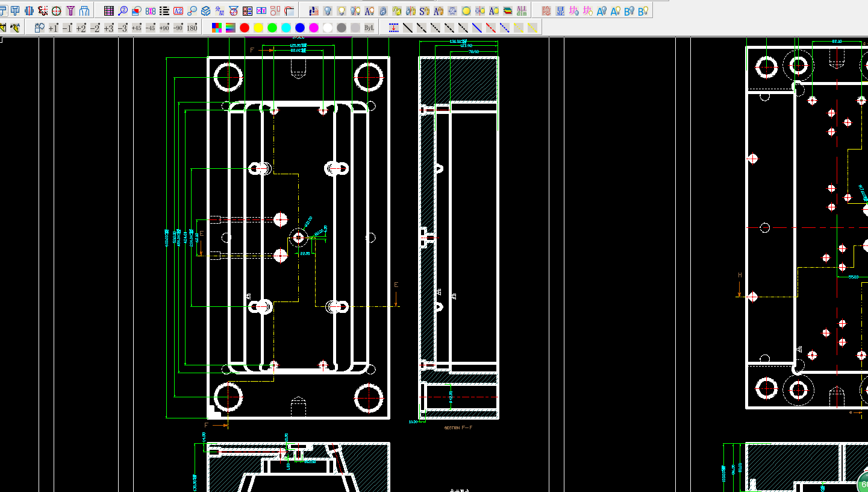This screenshot has width=868, height=492.
Task: Pick the red color swatch
Action: click(x=245, y=28)
